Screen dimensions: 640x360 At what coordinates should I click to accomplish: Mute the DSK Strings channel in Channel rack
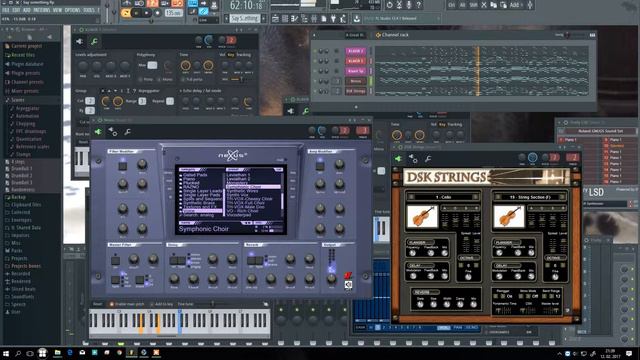[315, 91]
